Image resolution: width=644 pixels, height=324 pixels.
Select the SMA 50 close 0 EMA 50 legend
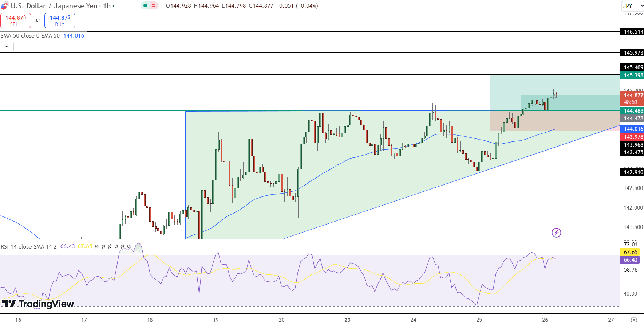[30, 36]
